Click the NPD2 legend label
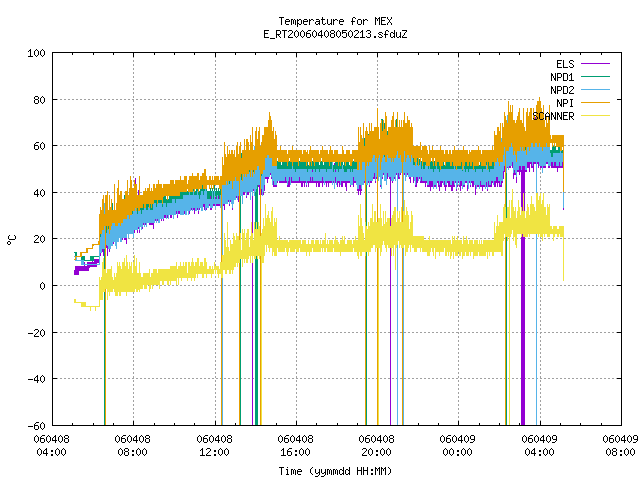Viewport: 640px width, 480px height. click(562, 90)
